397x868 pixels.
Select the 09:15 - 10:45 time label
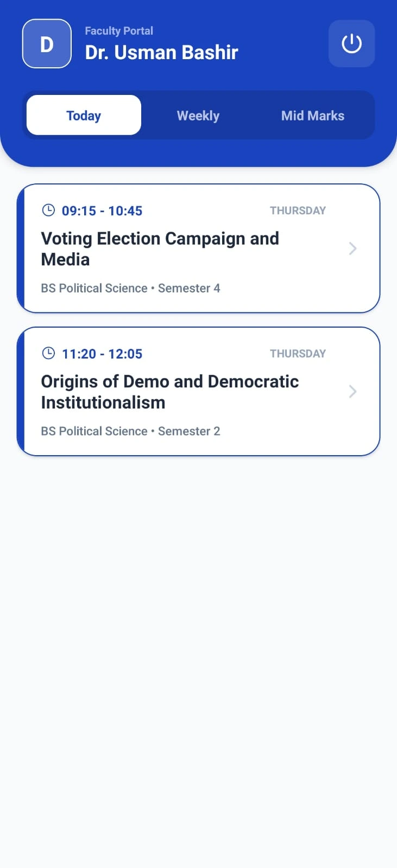(x=102, y=211)
